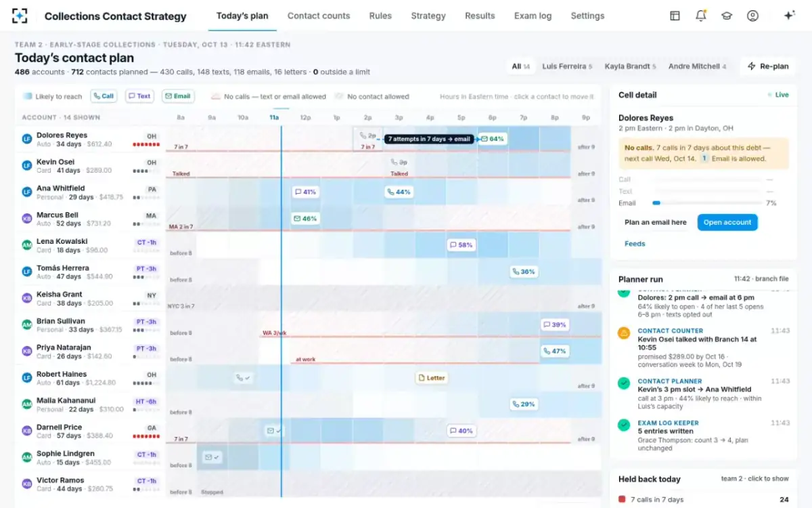Click the Held back today header
Viewport: 812px width, 508px height.
coord(650,479)
